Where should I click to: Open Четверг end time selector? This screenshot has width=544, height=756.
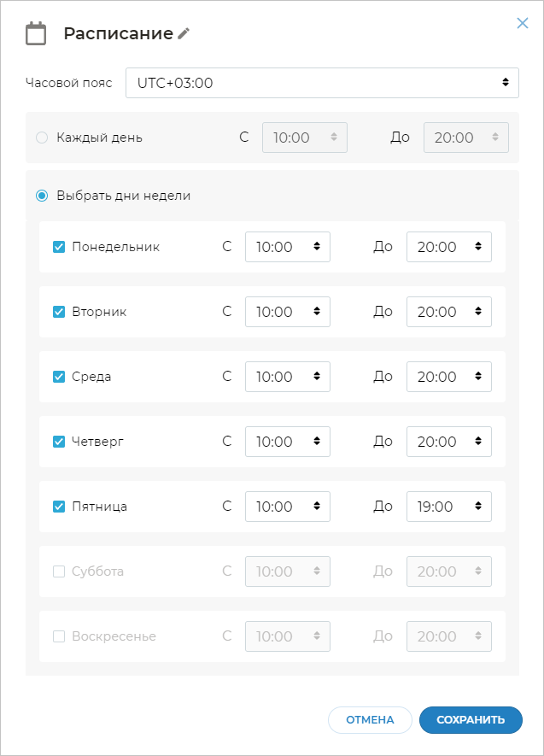point(448,442)
